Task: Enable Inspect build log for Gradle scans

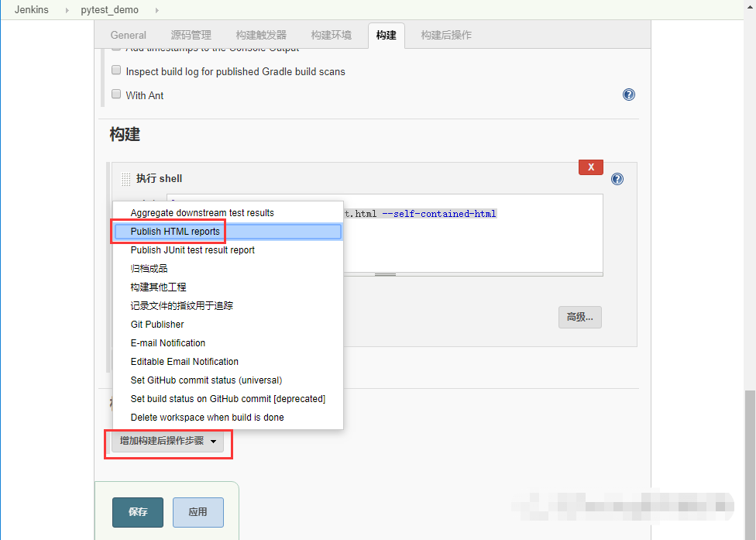Action: pyautogui.click(x=116, y=71)
